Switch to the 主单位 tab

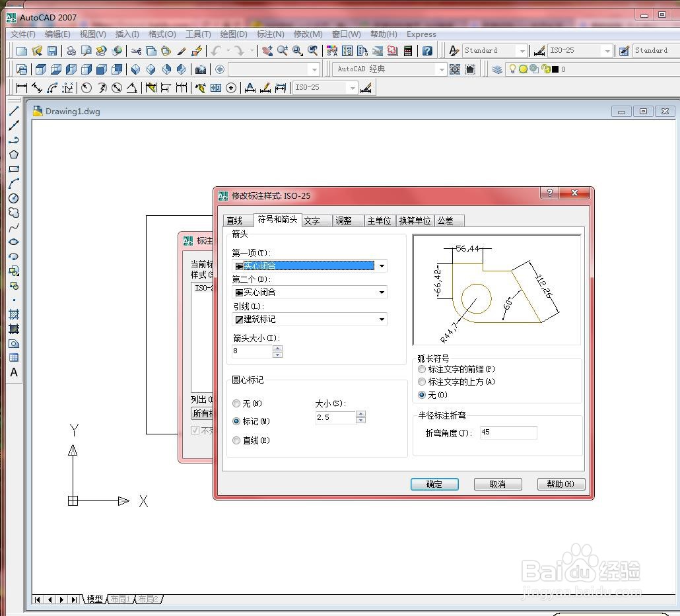click(379, 221)
